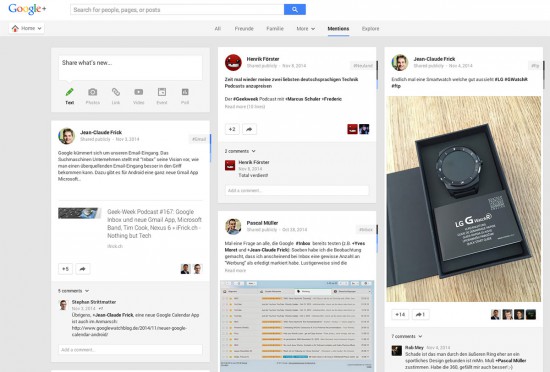
Task: Open Geek-Week Podcast #167 link
Action: pyautogui.click(x=154, y=223)
